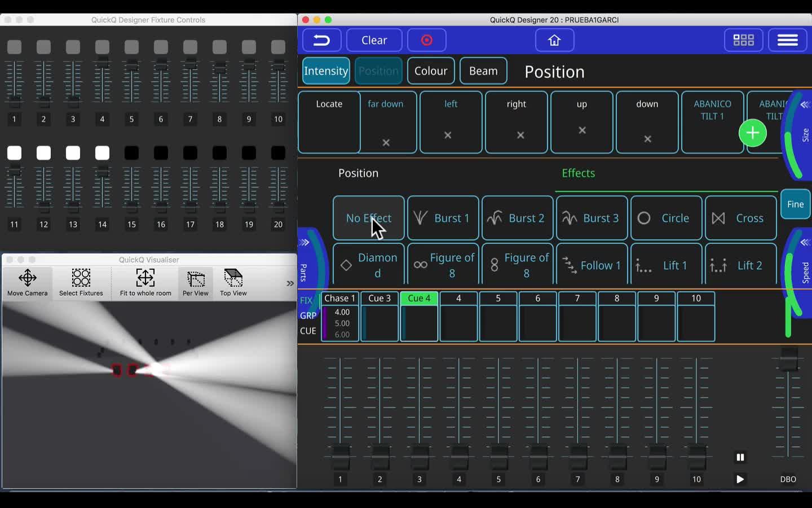Add new position palette with green plus
The height and width of the screenshot is (508, 812).
[752, 133]
